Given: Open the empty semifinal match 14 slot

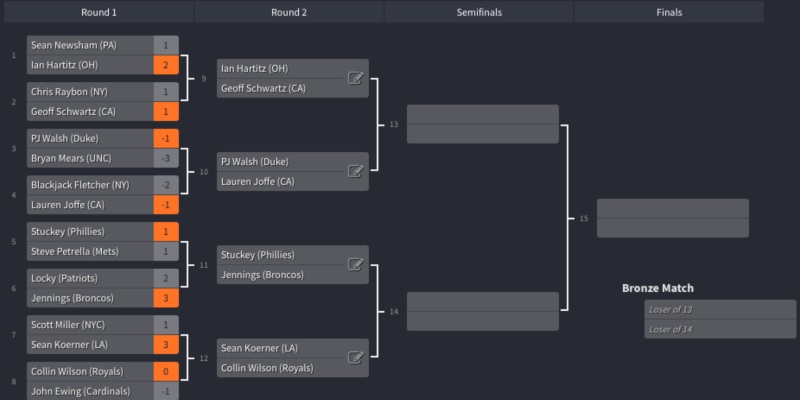Looking at the screenshot, I should pos(483,311).
